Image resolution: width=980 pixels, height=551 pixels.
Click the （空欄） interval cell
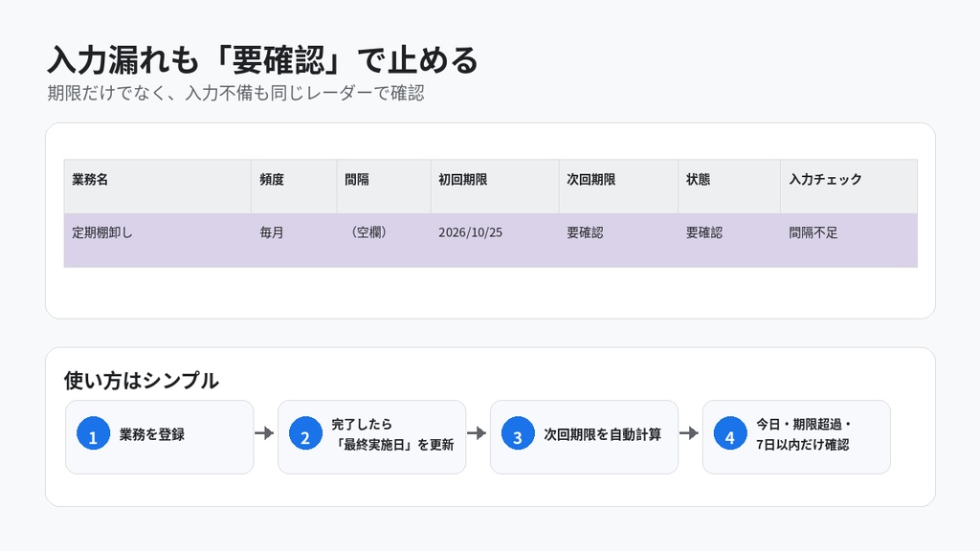pos(384,240)
